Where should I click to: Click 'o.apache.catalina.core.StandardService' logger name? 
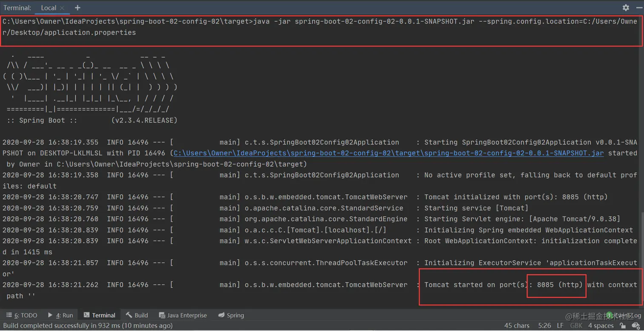324,208
